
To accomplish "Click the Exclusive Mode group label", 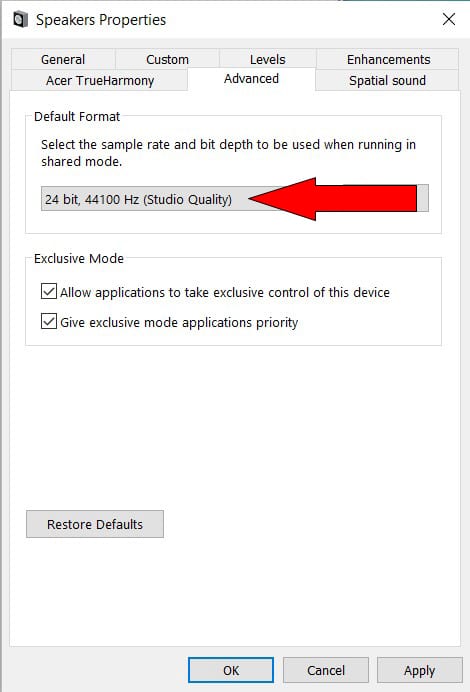I will coord(79,258).
